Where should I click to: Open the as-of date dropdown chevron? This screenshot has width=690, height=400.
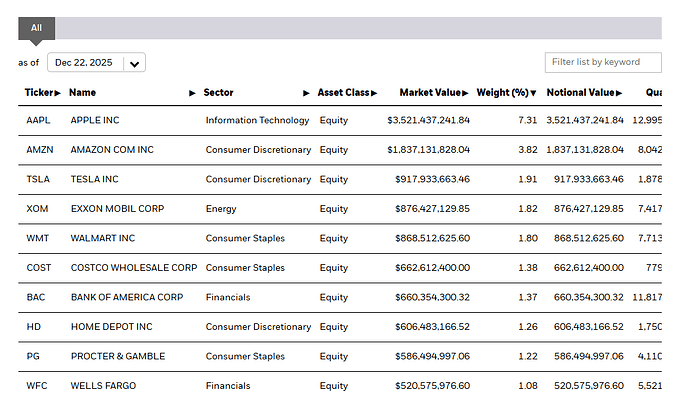(x=135, y=63)
